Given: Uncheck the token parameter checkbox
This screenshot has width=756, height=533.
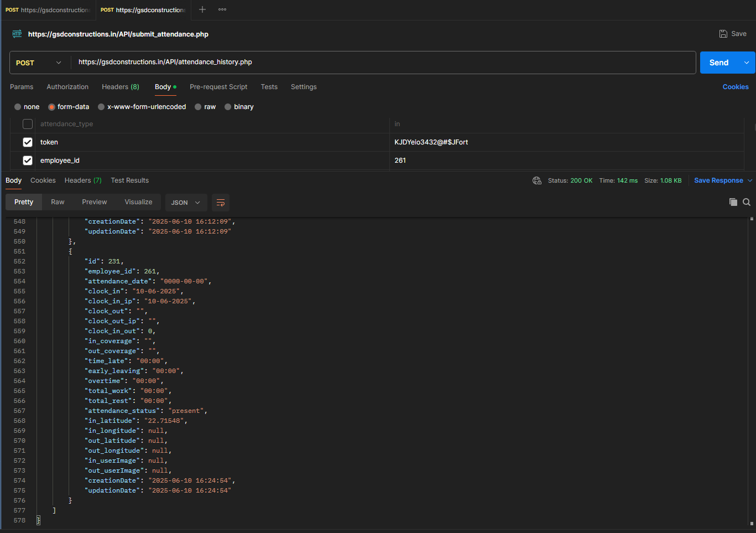Looking at the screenshot, I should coord(28,142).
